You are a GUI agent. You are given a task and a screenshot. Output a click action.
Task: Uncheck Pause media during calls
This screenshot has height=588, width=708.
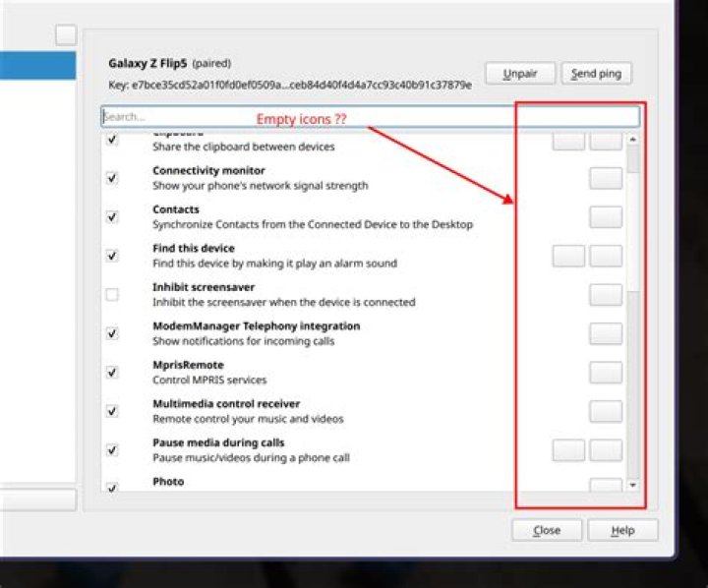click(112, 449)
